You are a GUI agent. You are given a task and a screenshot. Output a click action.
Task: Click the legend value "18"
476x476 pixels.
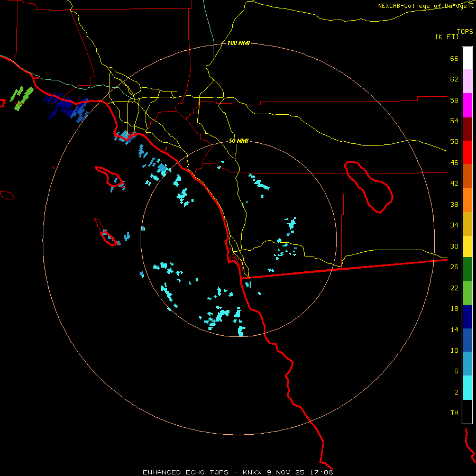(454, 309)
